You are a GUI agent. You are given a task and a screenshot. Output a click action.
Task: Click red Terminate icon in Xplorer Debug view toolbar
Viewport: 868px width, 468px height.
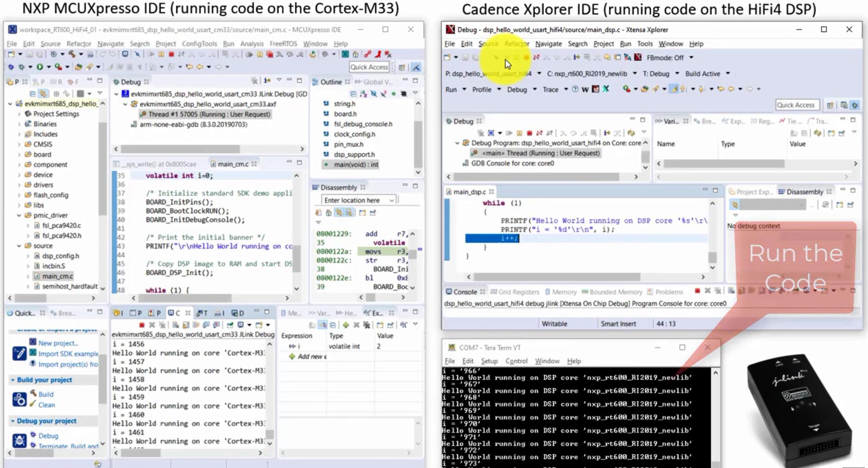click(529, 133)
